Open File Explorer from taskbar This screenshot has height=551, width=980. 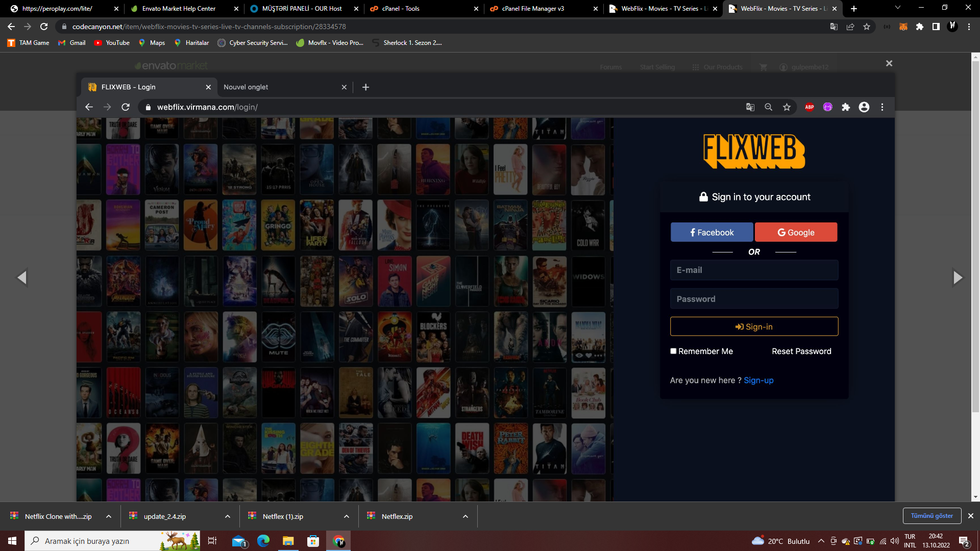288,541
